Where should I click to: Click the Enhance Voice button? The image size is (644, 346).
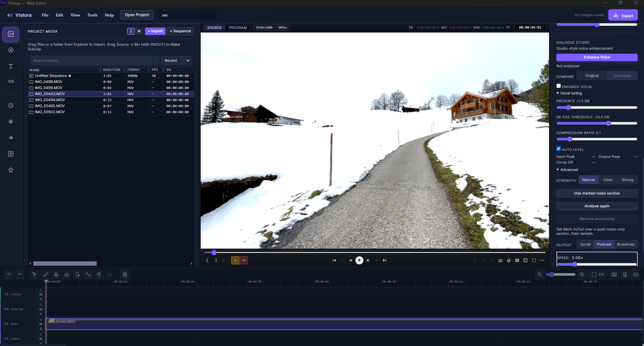pyautogui.click(x=597, y=57)
